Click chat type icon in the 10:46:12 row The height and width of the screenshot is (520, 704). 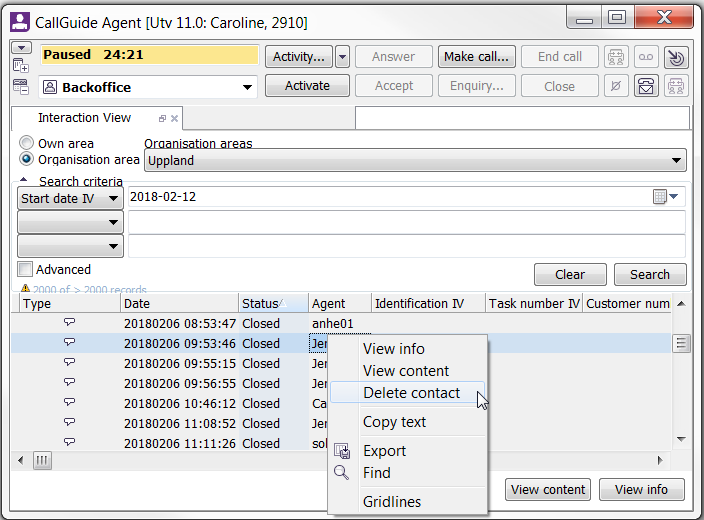point(70,402)
